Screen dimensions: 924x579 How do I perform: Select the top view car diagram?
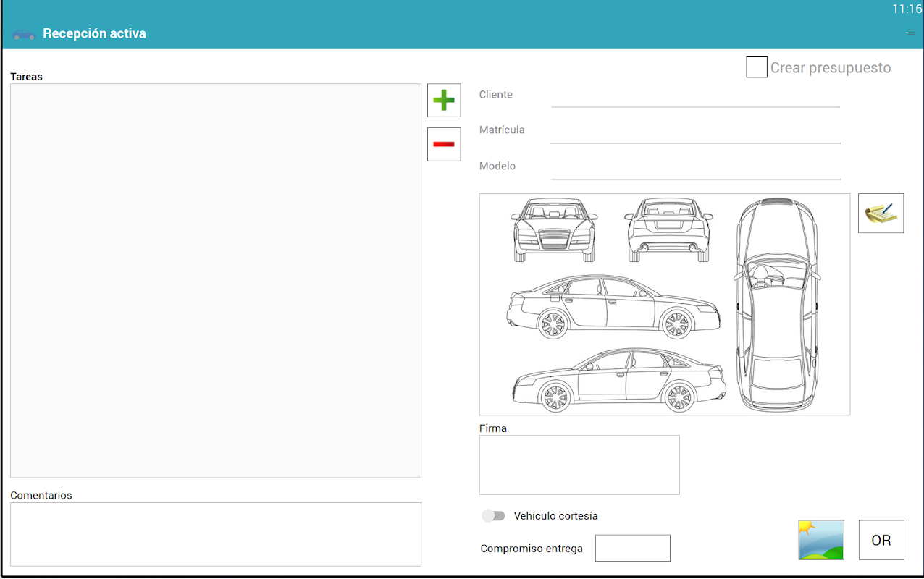click(778, 304)
